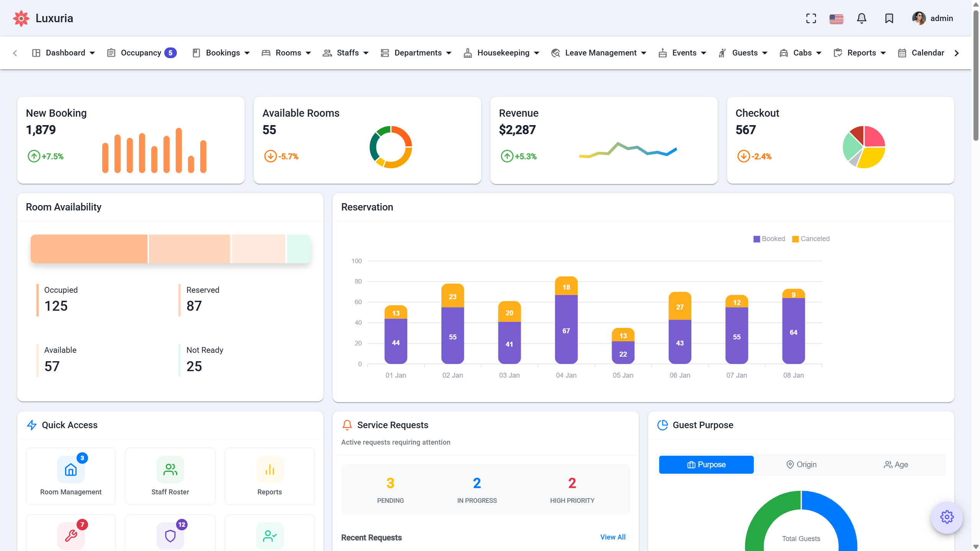The height and width of the screenshot is (551, 980).
Task: Click View All recent requests link
Action: pyautogui.click(x=613, y=537)
